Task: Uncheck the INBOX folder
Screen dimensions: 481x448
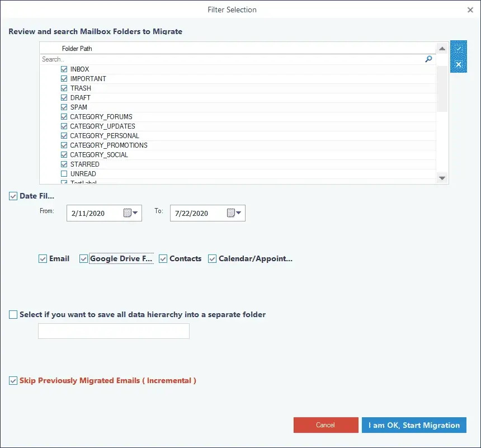Action: [64, 69]
